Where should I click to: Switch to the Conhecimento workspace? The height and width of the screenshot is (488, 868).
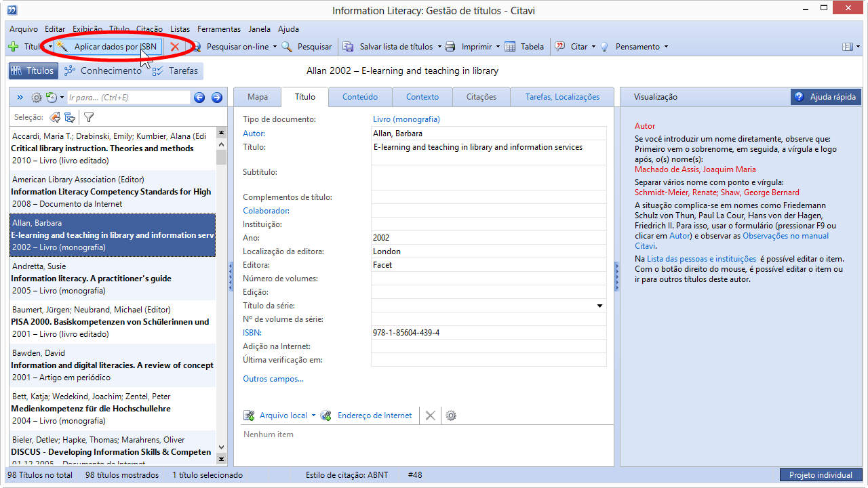pos(103,70)
